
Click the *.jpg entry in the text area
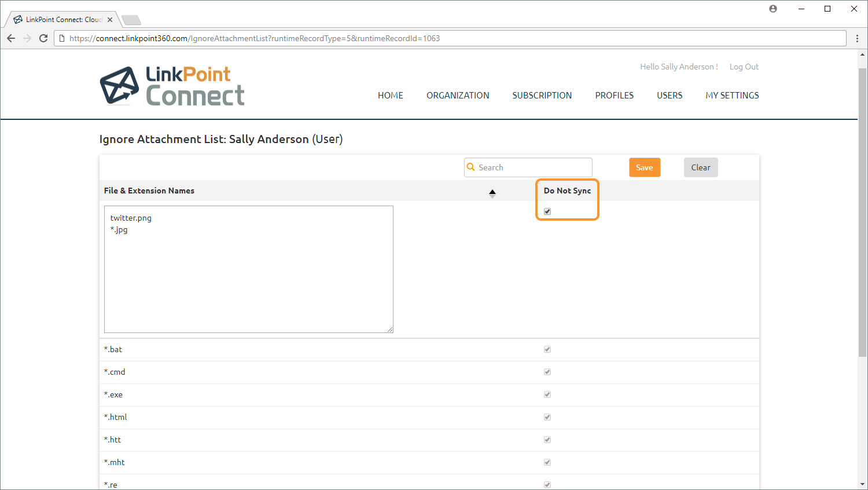point(119,230)
